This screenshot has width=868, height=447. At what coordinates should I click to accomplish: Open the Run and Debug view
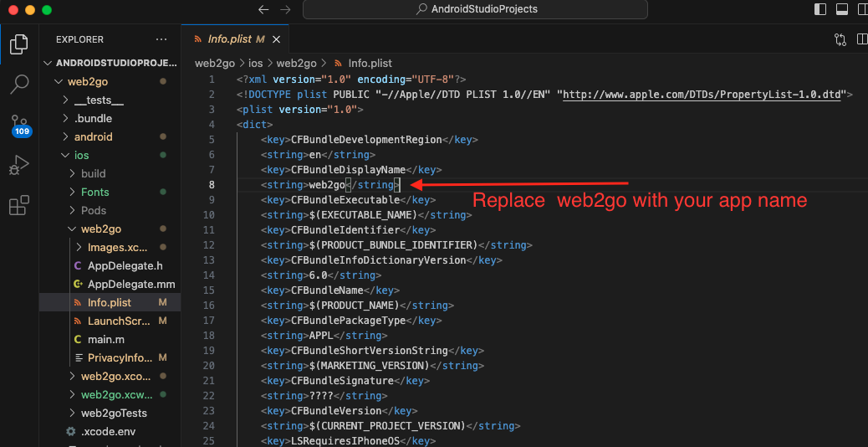18,166
